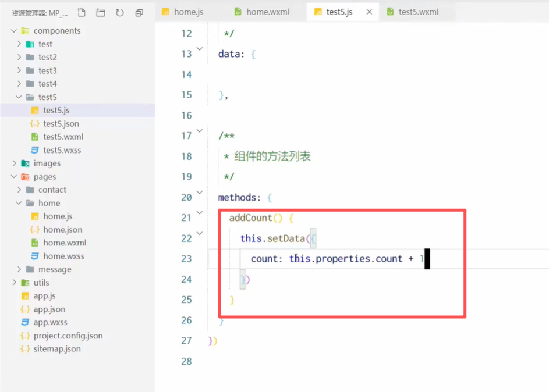
Task: Expand the test2 folder chevron
Action: (19, 57)
